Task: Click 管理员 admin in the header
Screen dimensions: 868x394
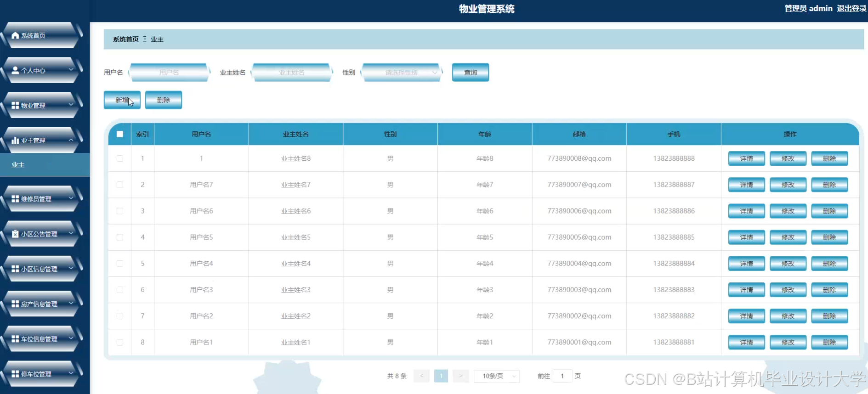Action: point(808,8)
